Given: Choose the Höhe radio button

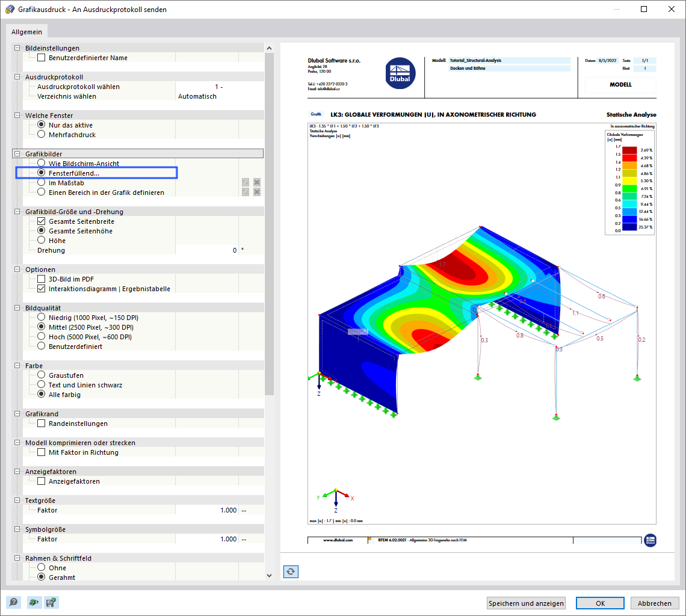Looking at the screenshot, I should 42,240.
